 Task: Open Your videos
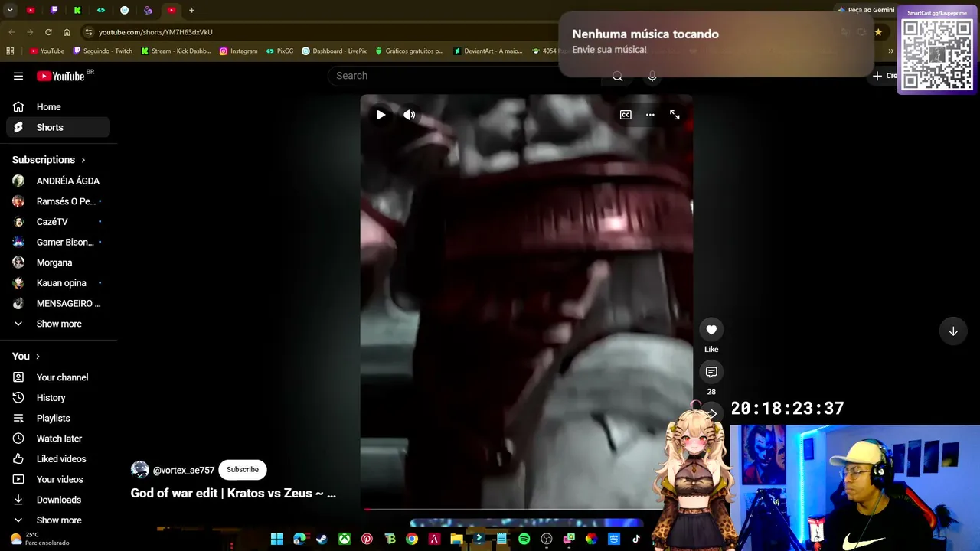[58, 479]
